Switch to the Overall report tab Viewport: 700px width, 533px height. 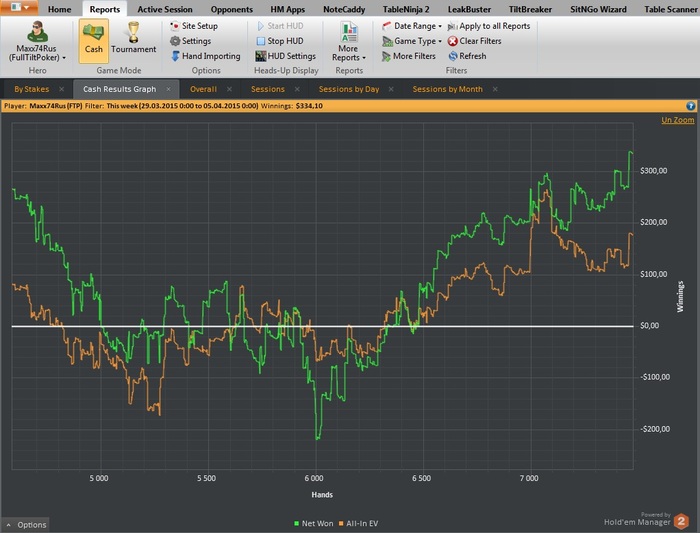pyautogui.click(x=203, y=89)
